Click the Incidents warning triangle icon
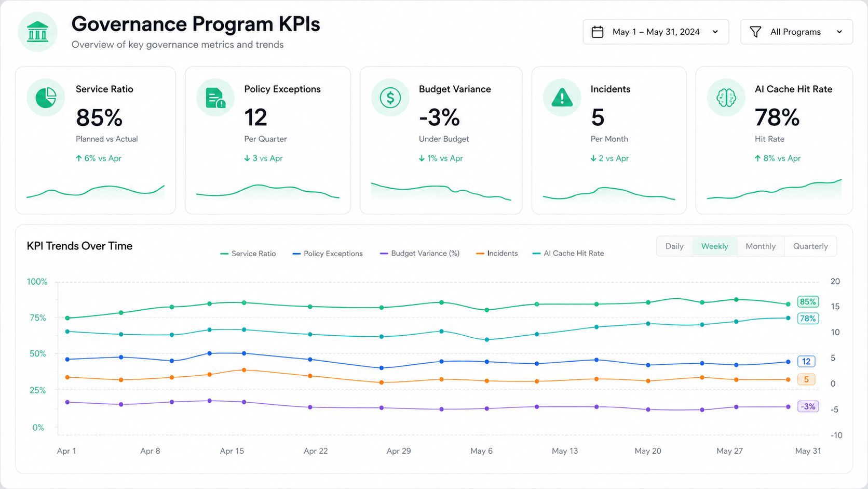868x489 pixels. 562,97
